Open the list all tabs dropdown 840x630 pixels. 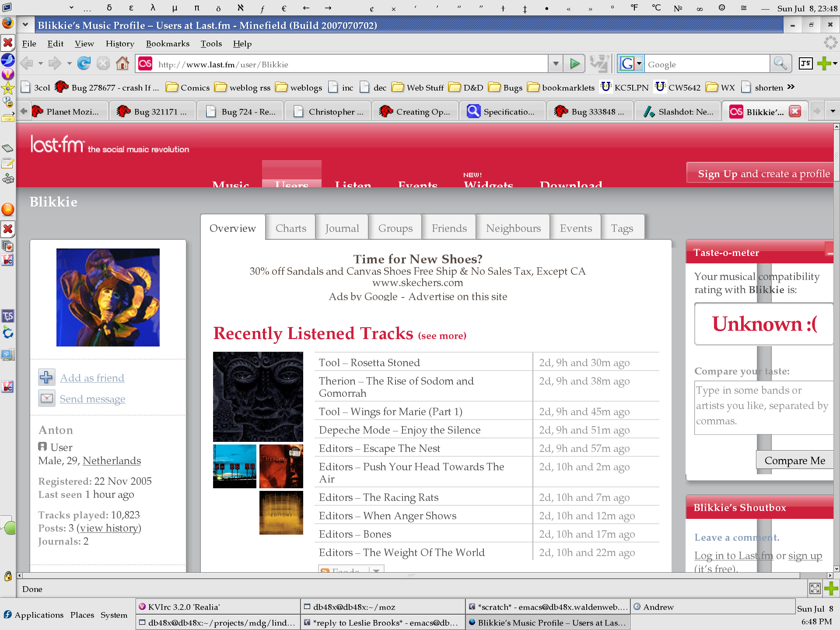click(833, 112)
